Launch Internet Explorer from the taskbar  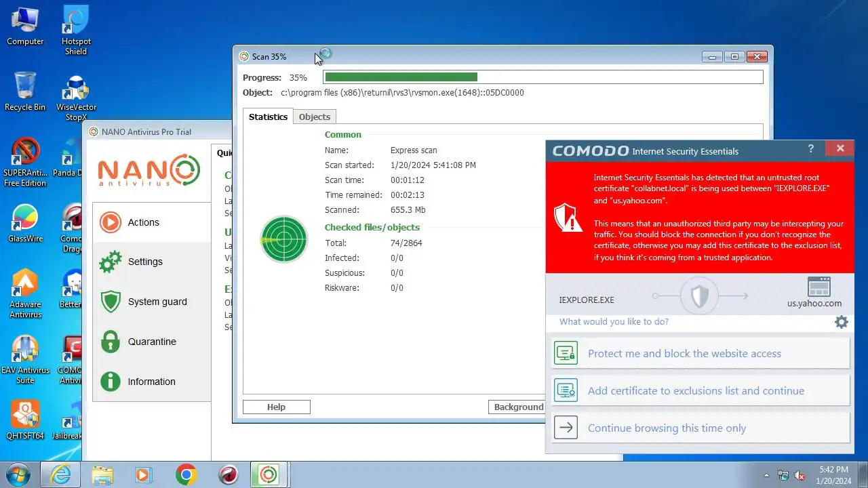pos(60,474)
